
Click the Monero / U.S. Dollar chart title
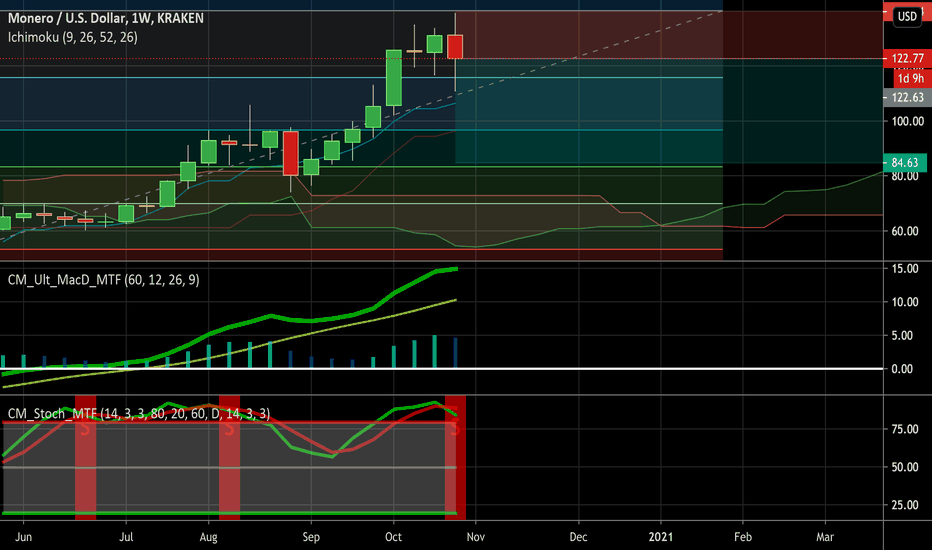(106, 18)
